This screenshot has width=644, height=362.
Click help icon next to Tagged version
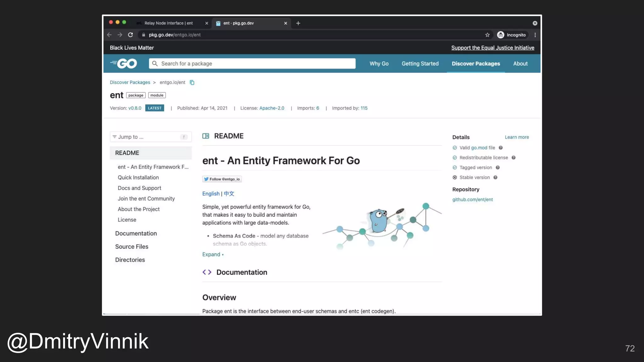498,168
